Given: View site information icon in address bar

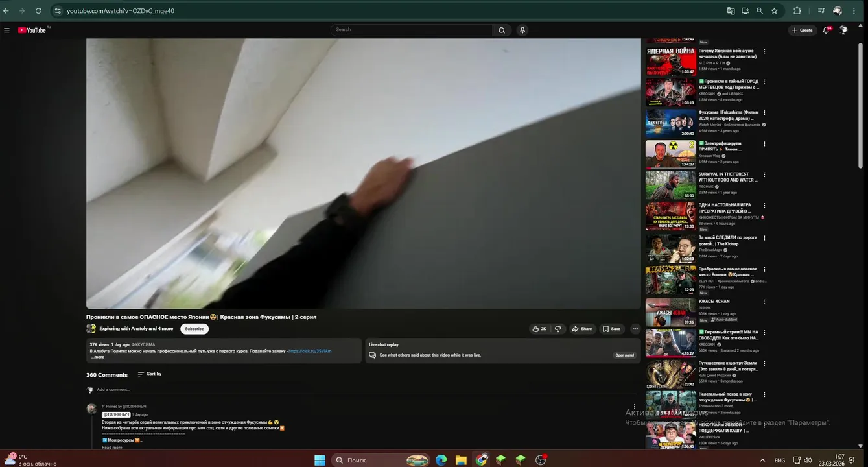Looking at the screenshot, I should click(57, 11).
